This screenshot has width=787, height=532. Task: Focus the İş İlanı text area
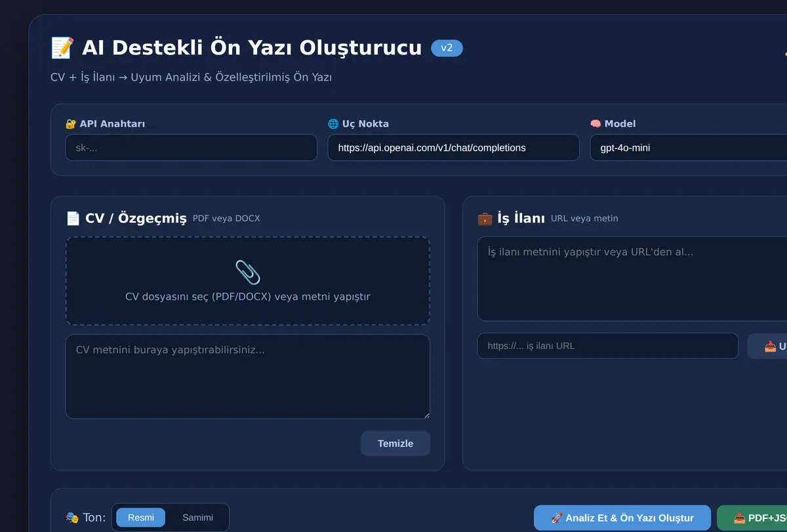[x=632, y=279]
